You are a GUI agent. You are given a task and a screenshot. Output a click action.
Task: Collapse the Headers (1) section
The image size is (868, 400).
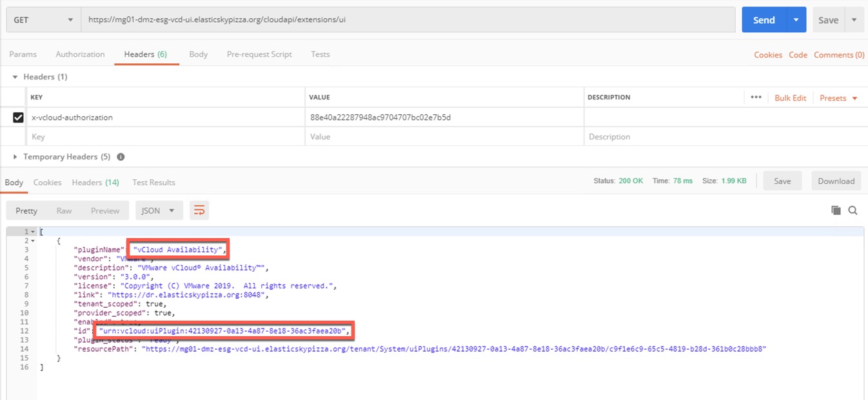click(15, 77)
